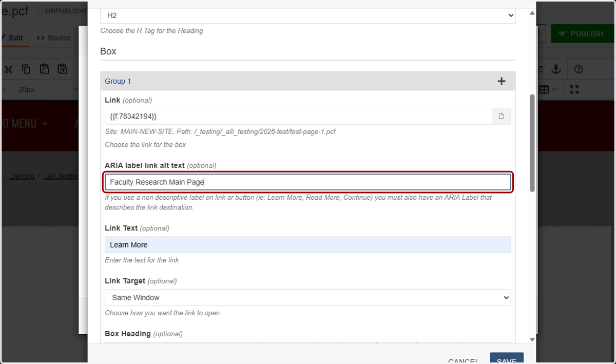Toggle the fullscreen expand icon
616x364 pixels.
(x=574, y=90)
